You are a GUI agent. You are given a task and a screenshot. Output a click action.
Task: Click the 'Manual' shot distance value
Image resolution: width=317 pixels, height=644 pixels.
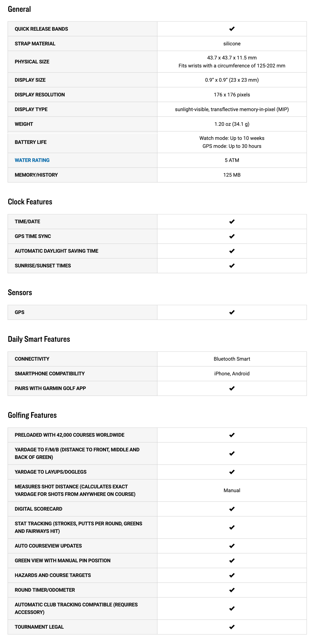[232, 490]
